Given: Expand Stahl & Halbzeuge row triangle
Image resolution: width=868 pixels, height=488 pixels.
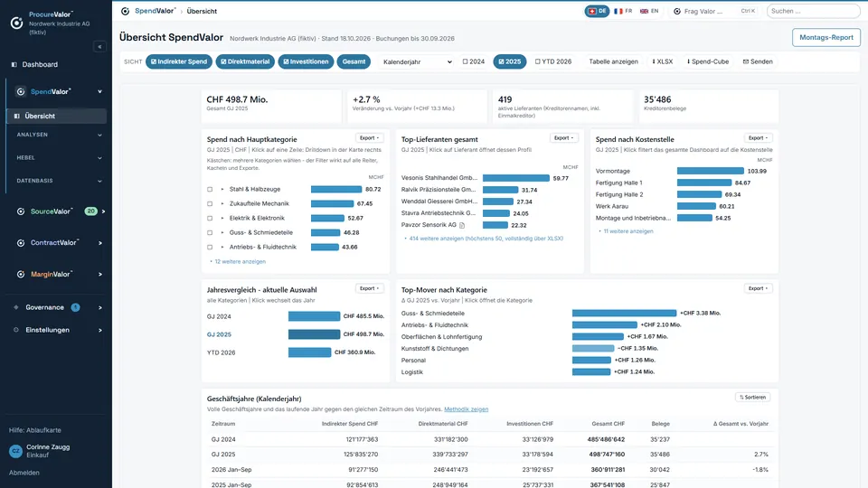Looking at the screenshot, I should [x=222, y=189].
